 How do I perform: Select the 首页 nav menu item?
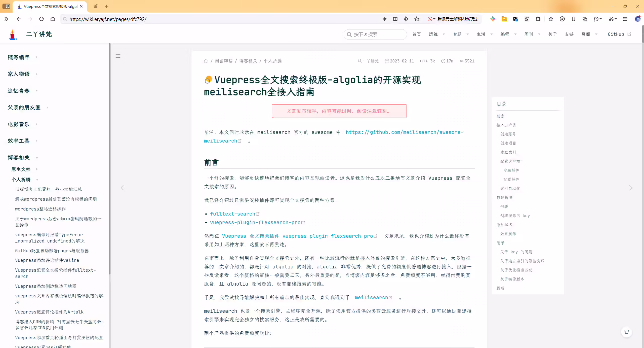(x=417, y=34)
